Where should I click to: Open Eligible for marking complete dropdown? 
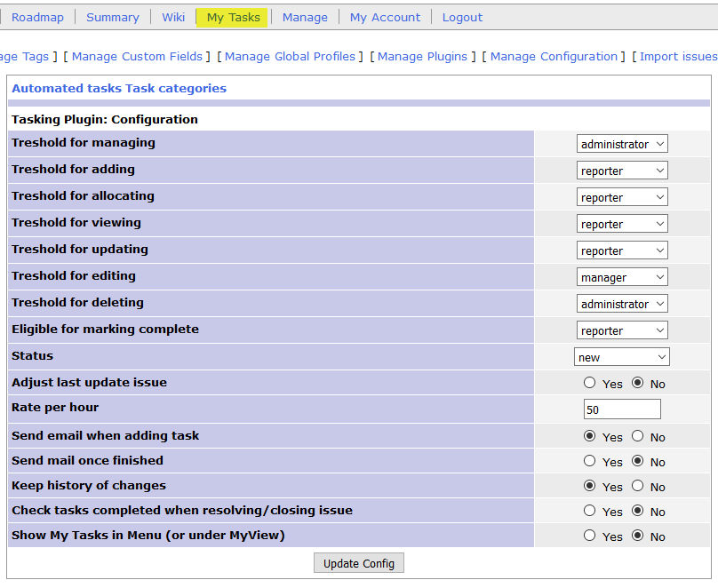click(x=622, y=330)
